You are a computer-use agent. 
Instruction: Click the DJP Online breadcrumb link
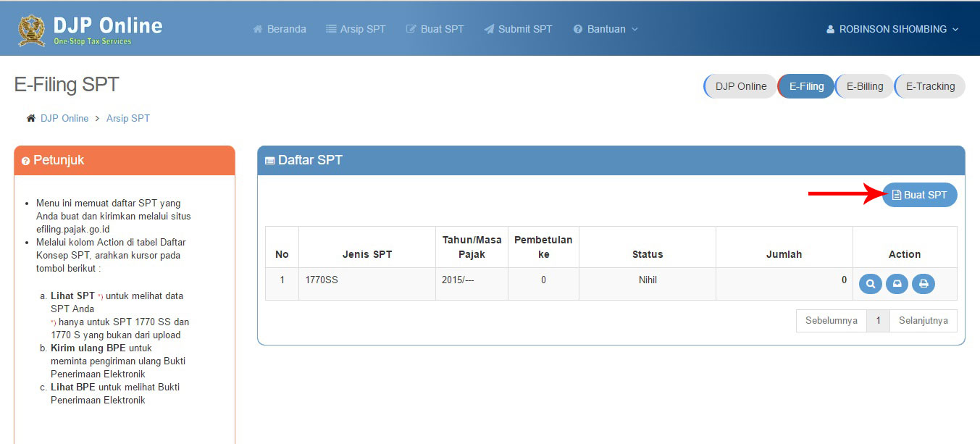[64, 118]
